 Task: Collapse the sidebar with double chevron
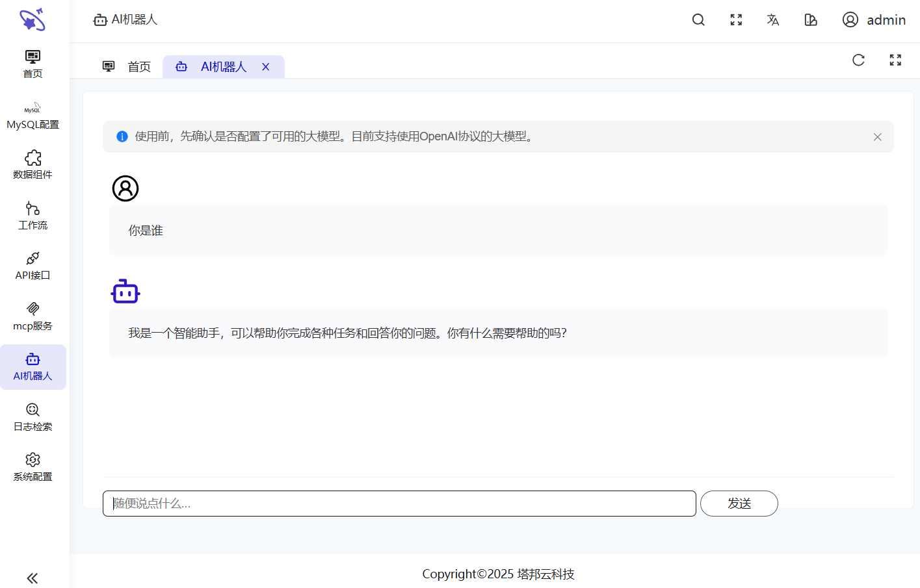[33, 578]
